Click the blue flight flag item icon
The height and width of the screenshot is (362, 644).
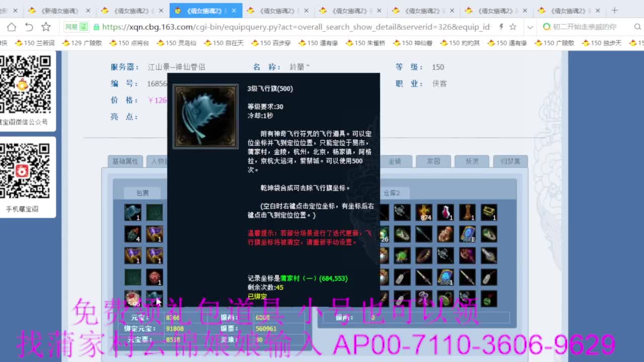click(x=205, y=116)
